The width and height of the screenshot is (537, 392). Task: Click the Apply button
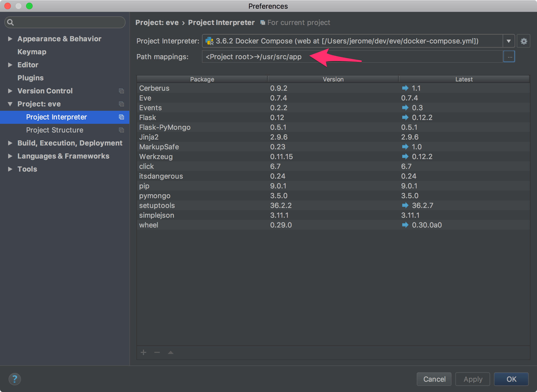(473, 379)
